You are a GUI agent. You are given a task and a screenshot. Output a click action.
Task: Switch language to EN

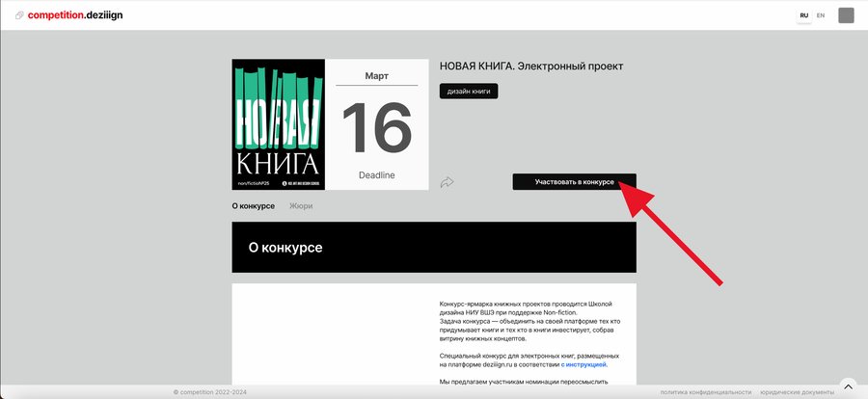821,15
